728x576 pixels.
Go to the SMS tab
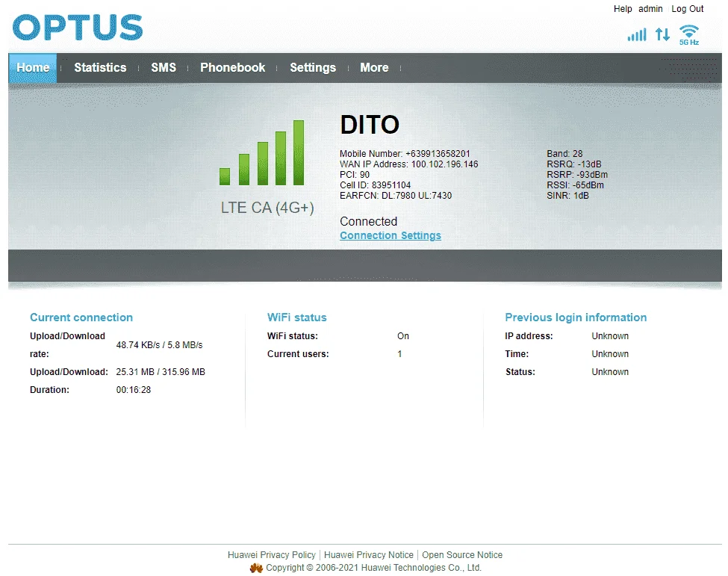point(164,68)
